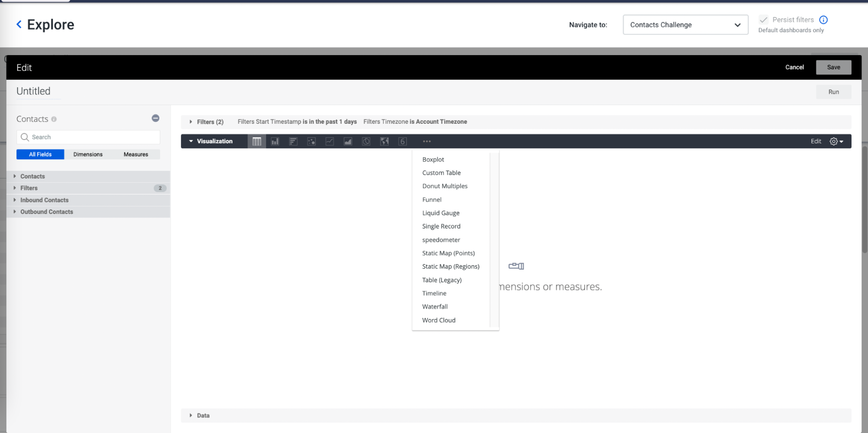Expand the Contacts field group
Image resolution: width=868 pixels, height=433 pixels.
(x=88, y=176)
